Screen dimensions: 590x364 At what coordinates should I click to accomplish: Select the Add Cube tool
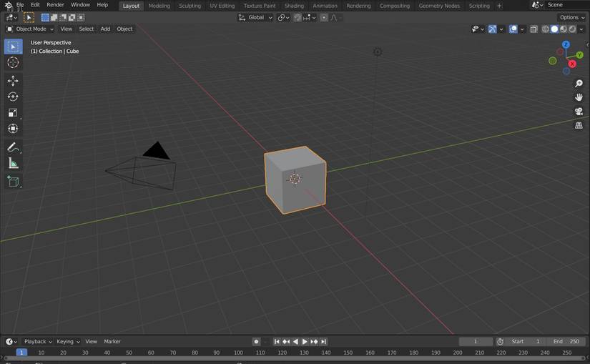tap(13, 181)
